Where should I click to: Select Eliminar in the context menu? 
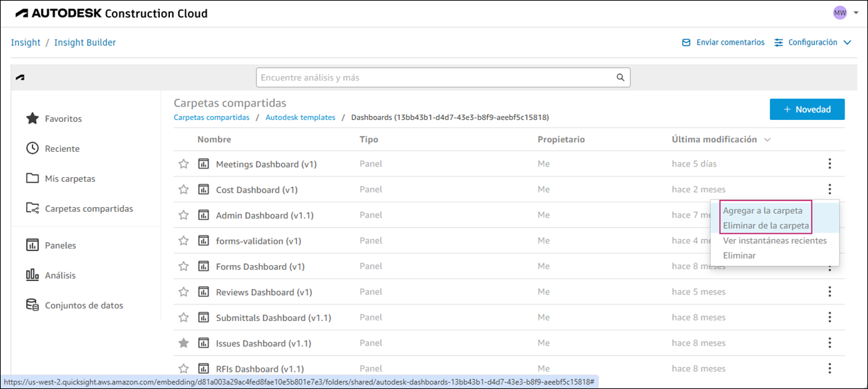[739, 255]
